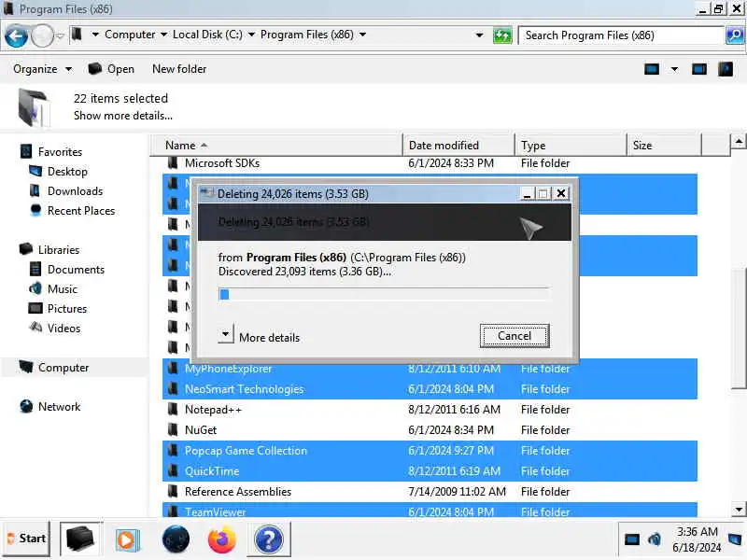
Task: Click Cancel in the deleting dialog
Action: click(514, 336)
